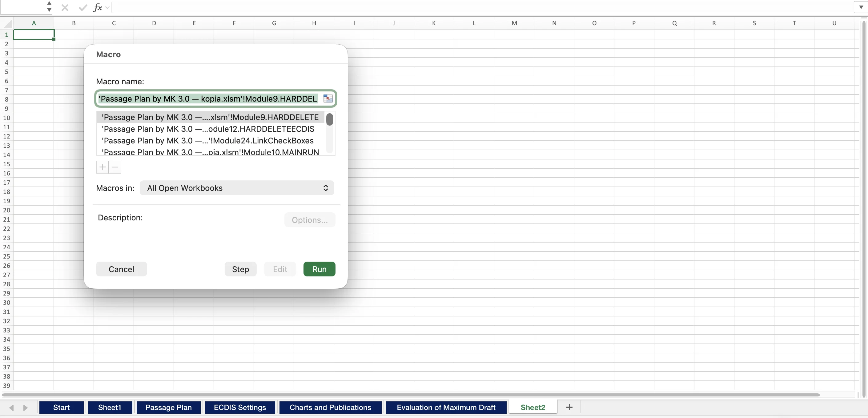
Task: Open the ECDIS Settings sheet tab
Action: coord(239,407)
